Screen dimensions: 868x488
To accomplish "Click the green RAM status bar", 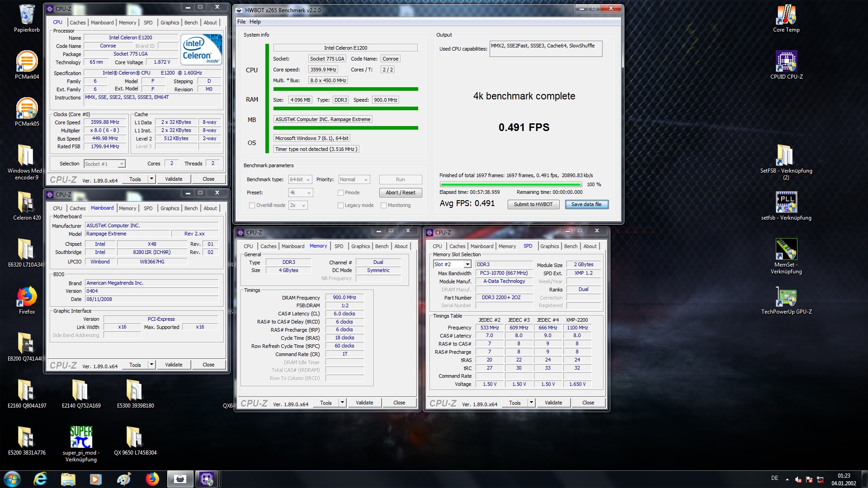I will [x=345, y=108].
